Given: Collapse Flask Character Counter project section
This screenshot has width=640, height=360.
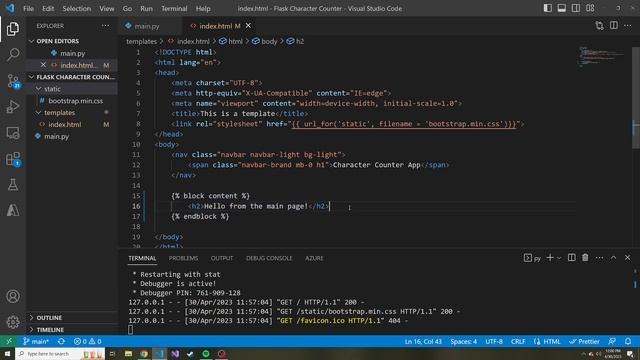Looking at the screenshot, I should pos(72,77).
